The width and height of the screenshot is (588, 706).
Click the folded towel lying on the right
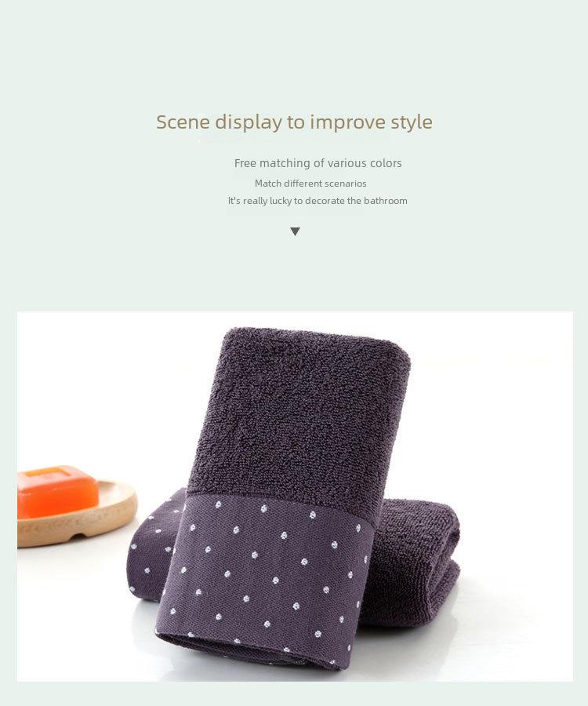pyautogui.click(x=412, y=562)
